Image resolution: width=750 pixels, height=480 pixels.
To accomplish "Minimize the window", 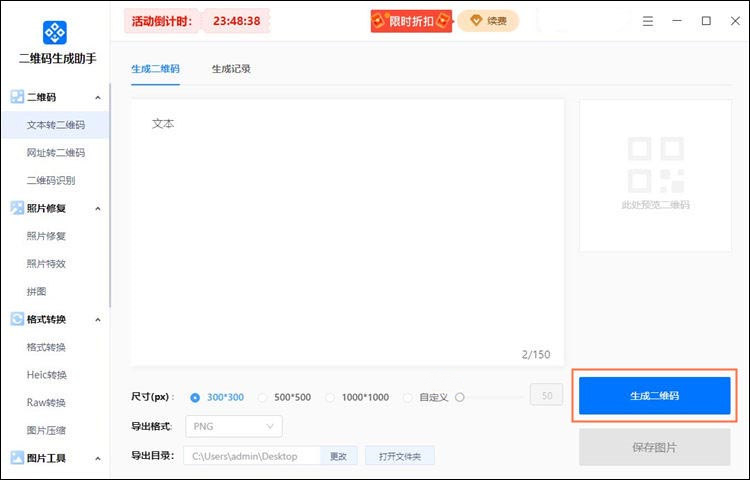I will click(x=677, y=21).
